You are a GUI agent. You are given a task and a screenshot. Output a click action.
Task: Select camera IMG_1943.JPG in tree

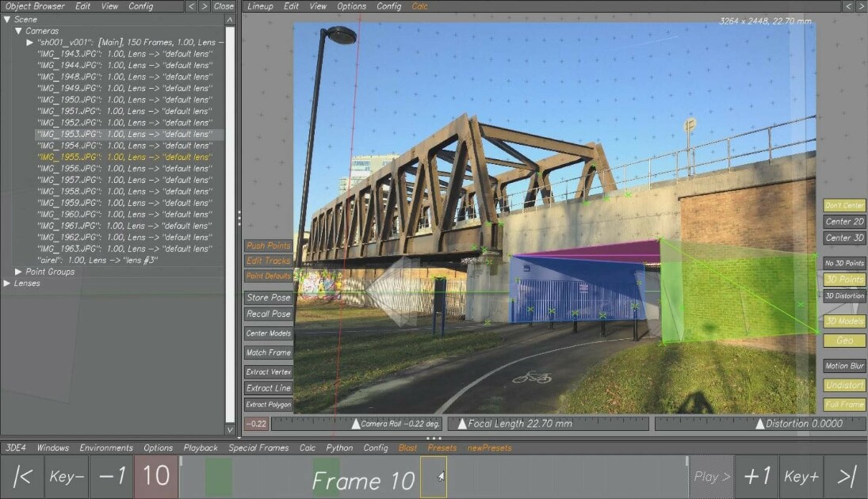(129, 54)
